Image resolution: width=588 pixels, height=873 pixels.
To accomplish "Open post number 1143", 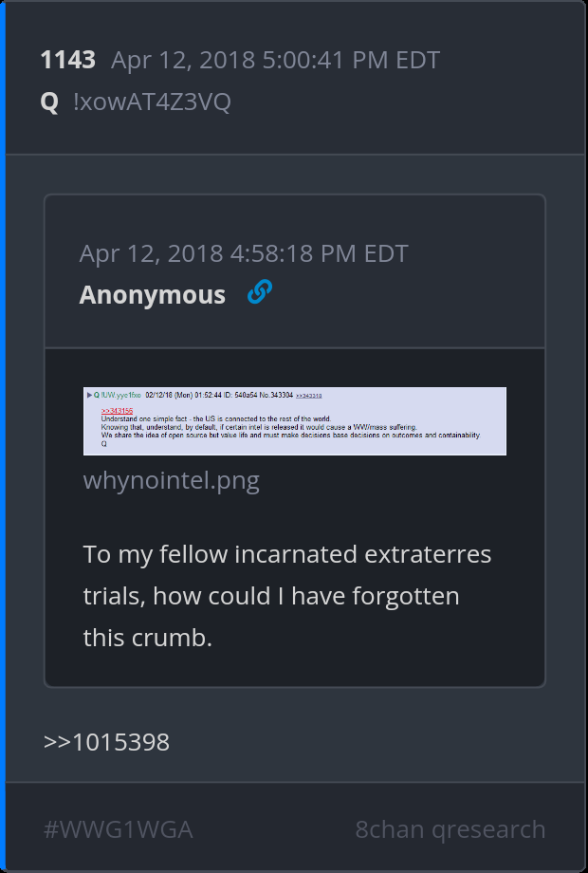I will [68, 60].
